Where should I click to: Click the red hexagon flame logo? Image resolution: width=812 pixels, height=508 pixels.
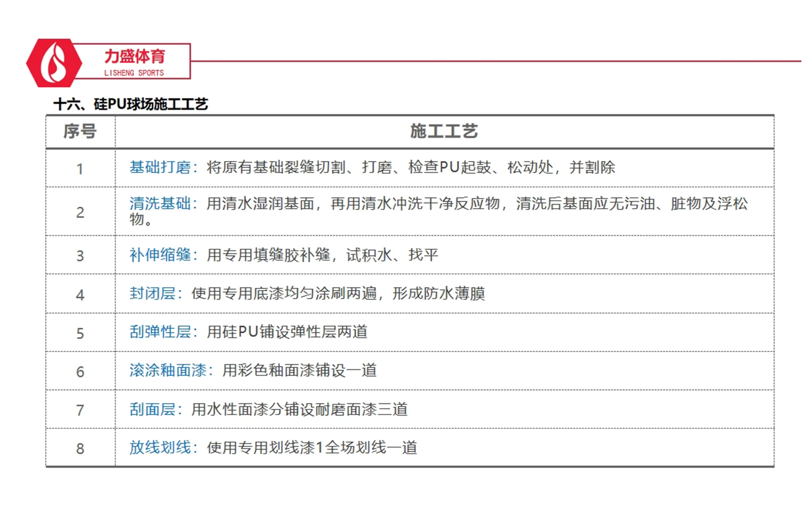click(x=54, y=63)
